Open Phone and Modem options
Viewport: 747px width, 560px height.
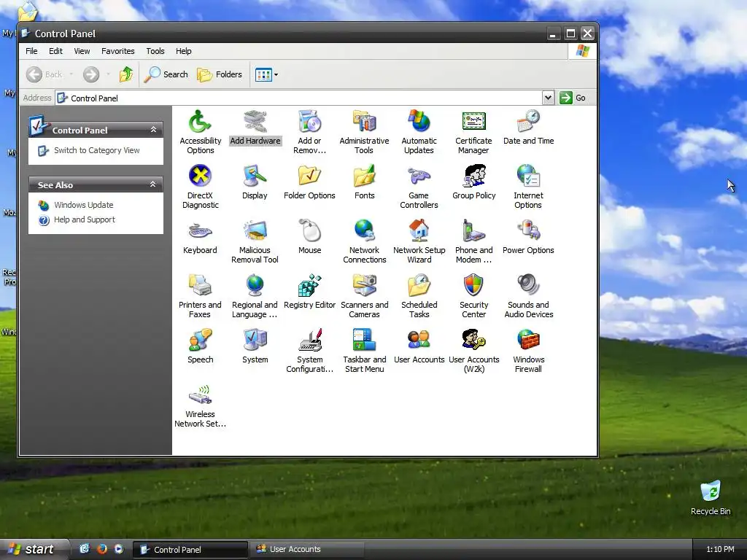click(x=473, y=241)
